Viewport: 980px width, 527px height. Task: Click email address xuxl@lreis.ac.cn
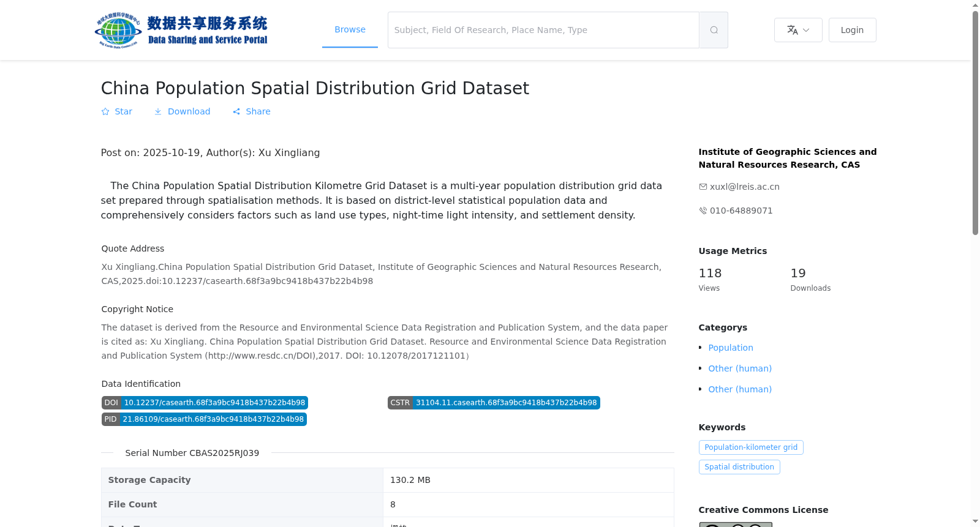(x=744, y=187)
